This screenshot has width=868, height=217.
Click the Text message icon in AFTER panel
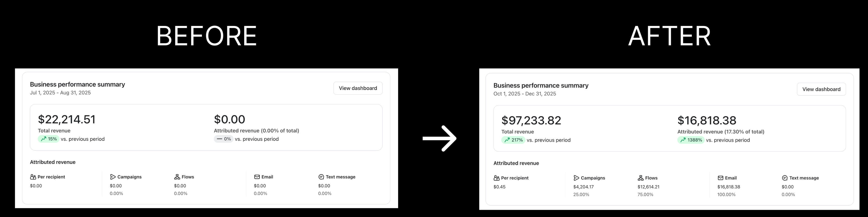tap(784, 178)
